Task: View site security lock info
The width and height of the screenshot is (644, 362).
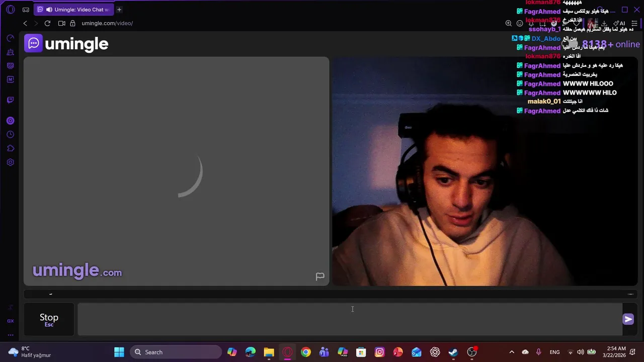Action: [72, 23]
